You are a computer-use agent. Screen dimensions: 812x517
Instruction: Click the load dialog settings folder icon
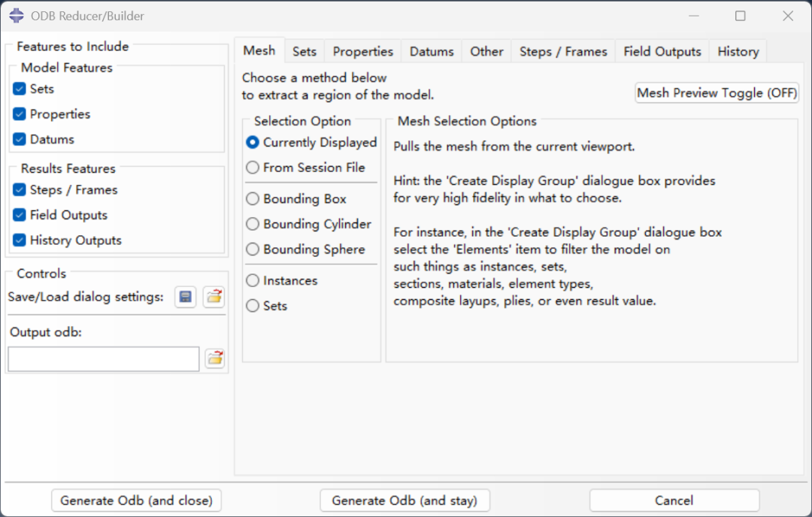[x=214, y=298]
